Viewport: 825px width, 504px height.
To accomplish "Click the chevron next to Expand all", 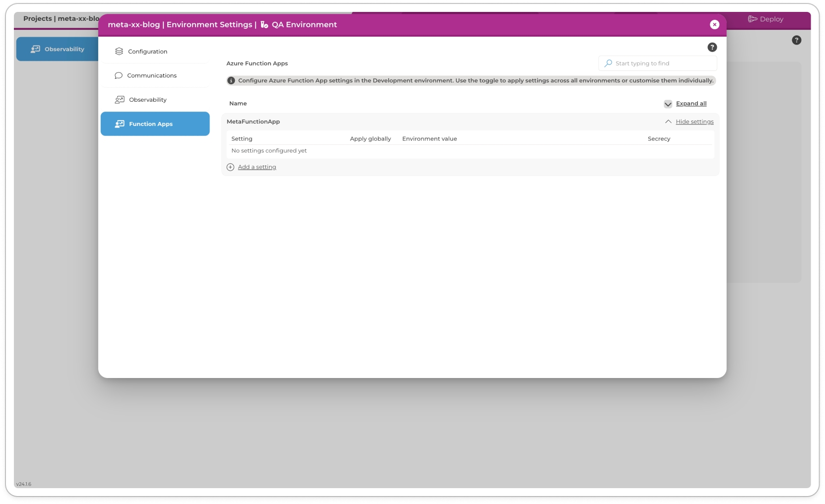I will (x=668, y=104).
